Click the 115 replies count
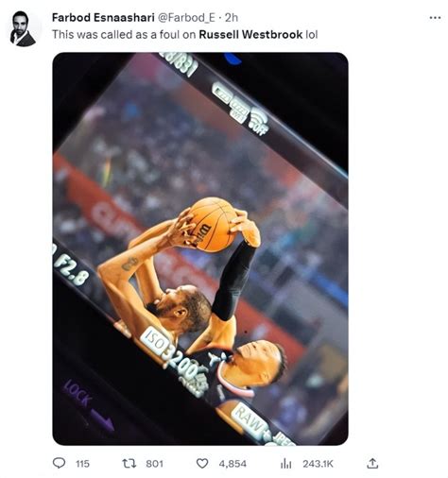This screenshot has height=478, width=448. pyautogui.click(x=82, y=464)
